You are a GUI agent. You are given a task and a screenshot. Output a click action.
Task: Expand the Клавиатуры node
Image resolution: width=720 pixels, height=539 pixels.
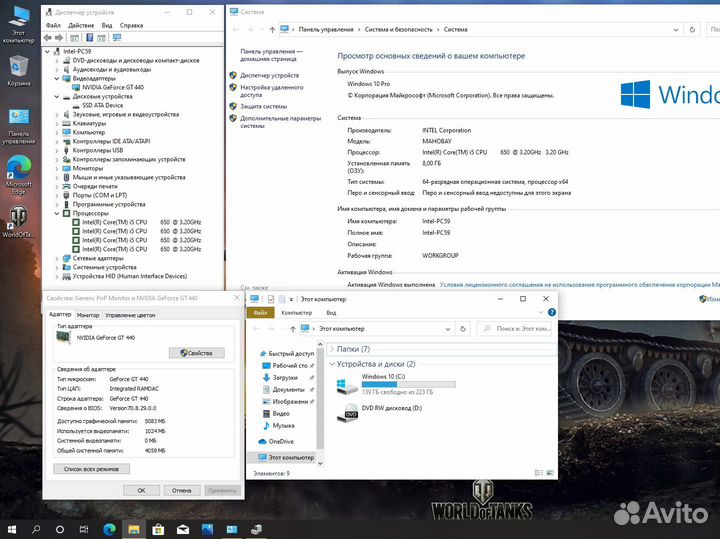57,124
